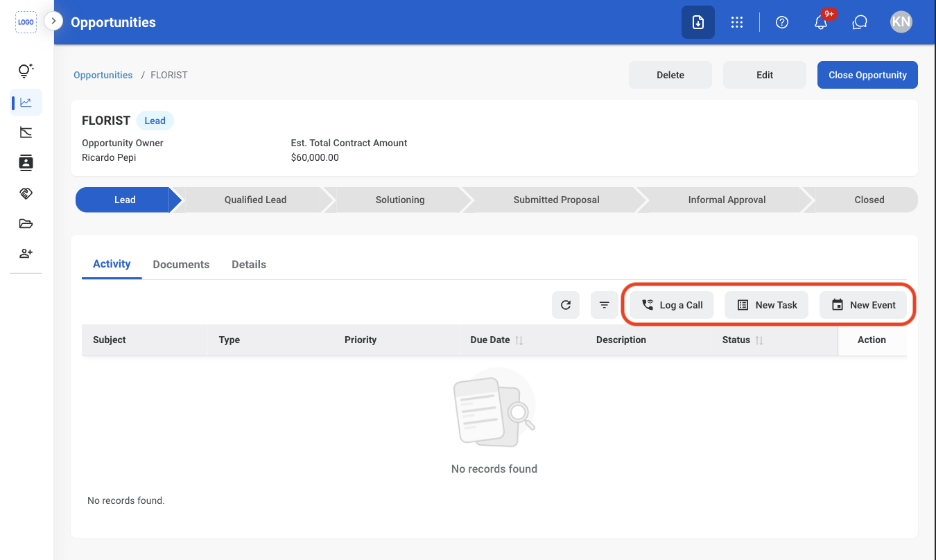The height and width of the screenshot is (560, 936).
Task: Click the $60,000.00 contract amount
Action: coord(315,157)
